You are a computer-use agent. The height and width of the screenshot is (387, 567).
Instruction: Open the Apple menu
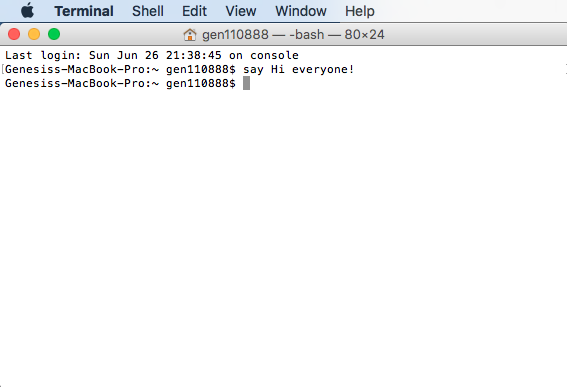pyautogui.click(x=27, y=10)
